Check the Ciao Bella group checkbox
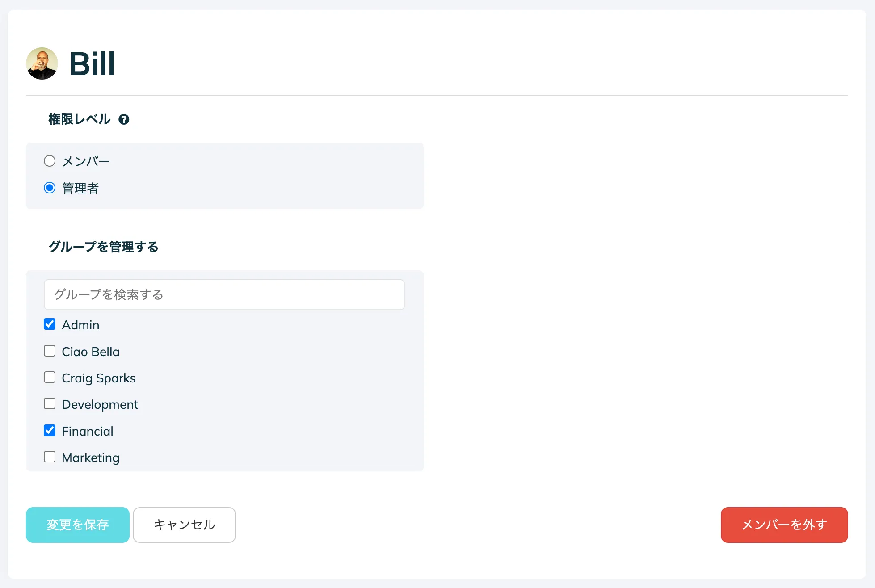Screen dimensions: 875x588 (x=50, y=351)
